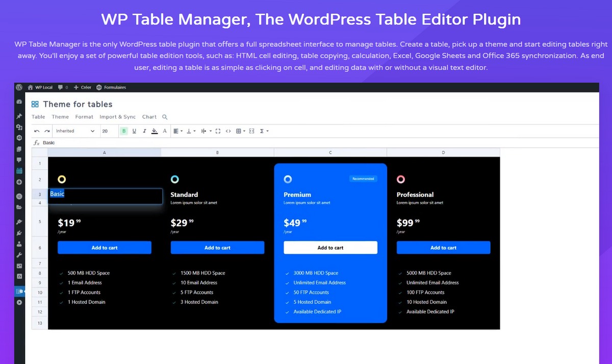Open the folder icon in sidebar

pos(19,207)
